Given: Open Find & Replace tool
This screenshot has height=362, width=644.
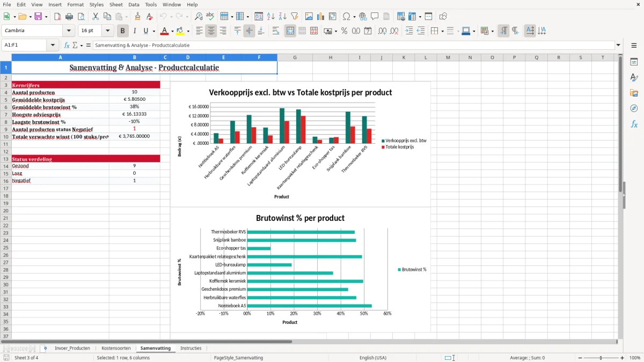Looking at the screenshot, I should pyautogui.click(x=199, y=17).
